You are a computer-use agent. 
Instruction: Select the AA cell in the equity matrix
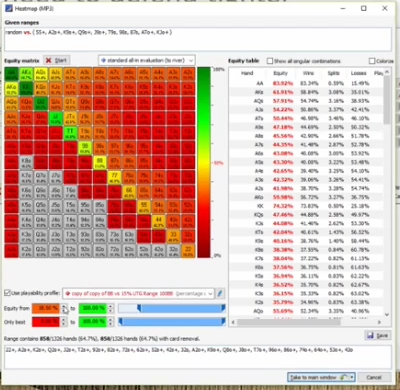(x=12, y=75)
